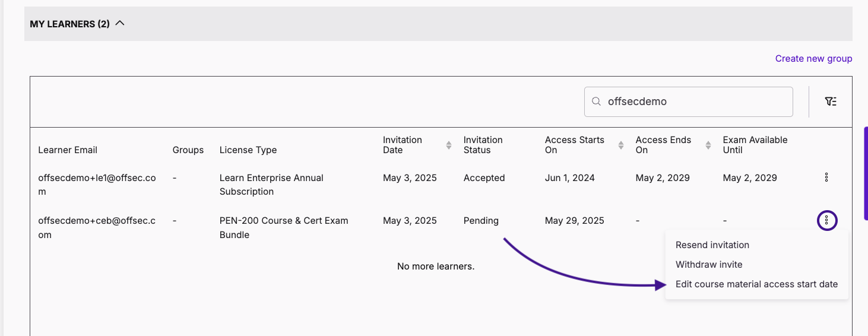Click the My Learners (2) header
Screen dimensions: 868x336
point(69,24)
